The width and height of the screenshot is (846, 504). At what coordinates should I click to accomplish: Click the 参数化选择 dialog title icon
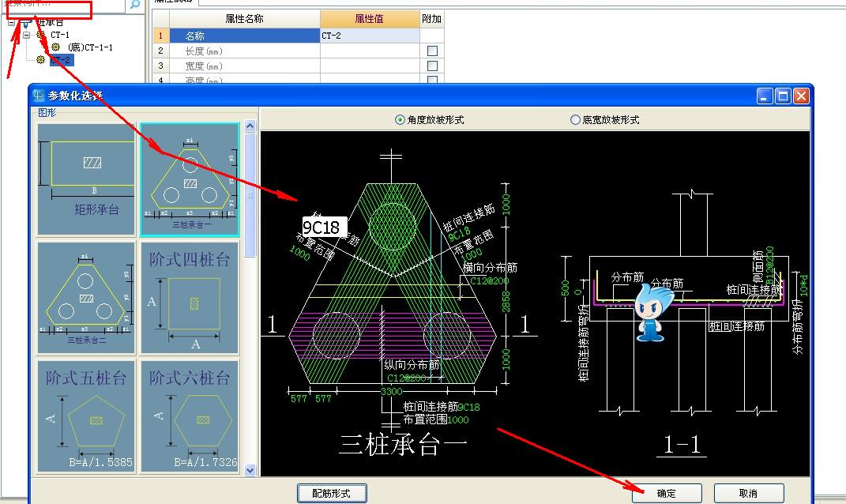[x=38, y=96]
